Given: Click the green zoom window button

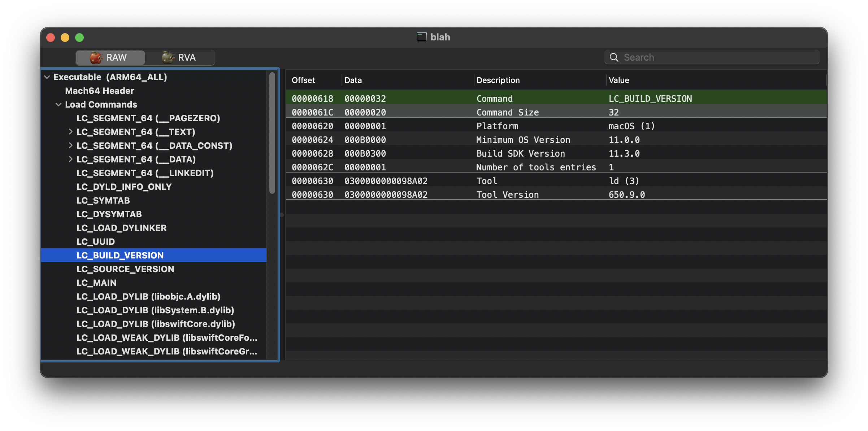Looking at the screenshot, I should [79, 38].
